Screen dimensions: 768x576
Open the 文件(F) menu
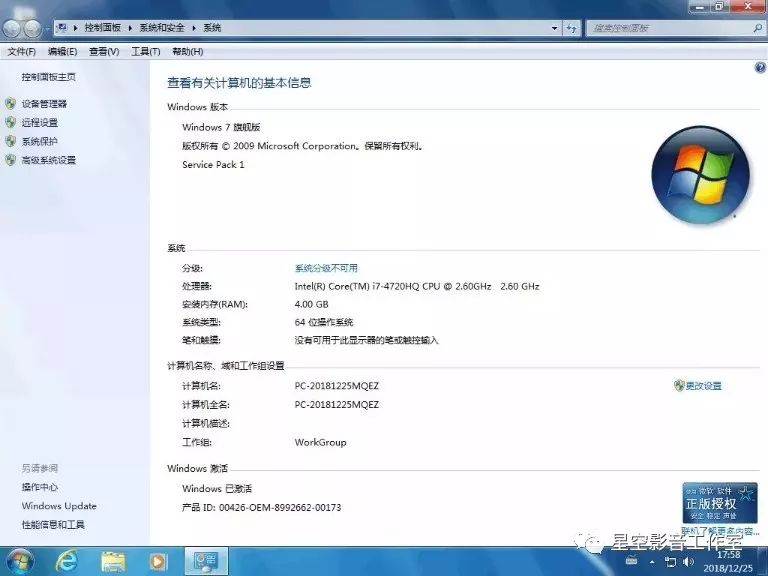[22, 51]
